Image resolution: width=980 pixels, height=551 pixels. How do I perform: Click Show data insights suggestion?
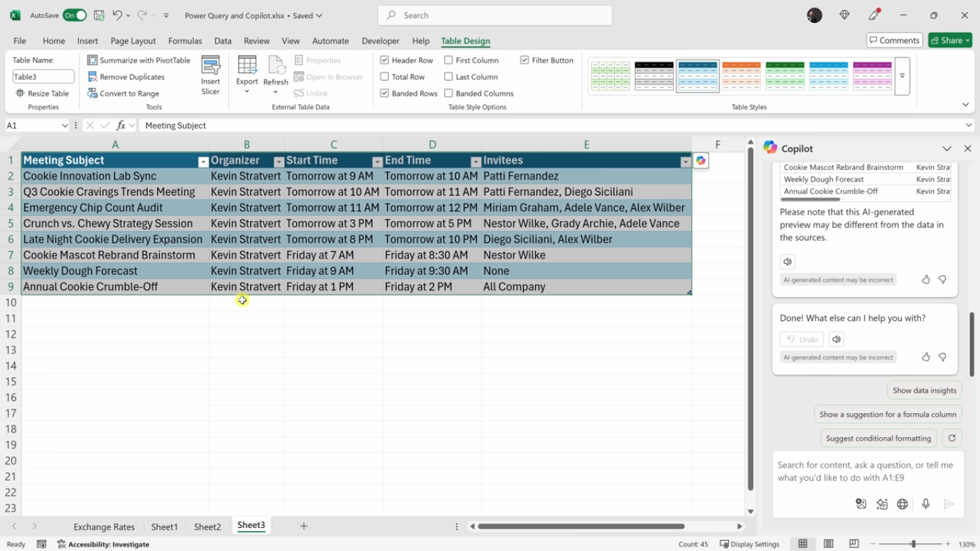point(924,390)
